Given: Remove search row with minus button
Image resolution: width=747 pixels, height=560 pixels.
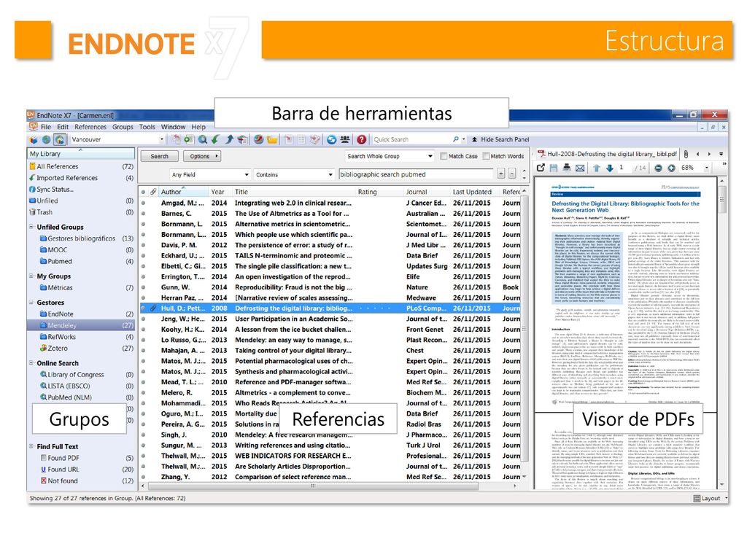Looking at the screenshot, I should pyautogui.click(x=512, y=174).
